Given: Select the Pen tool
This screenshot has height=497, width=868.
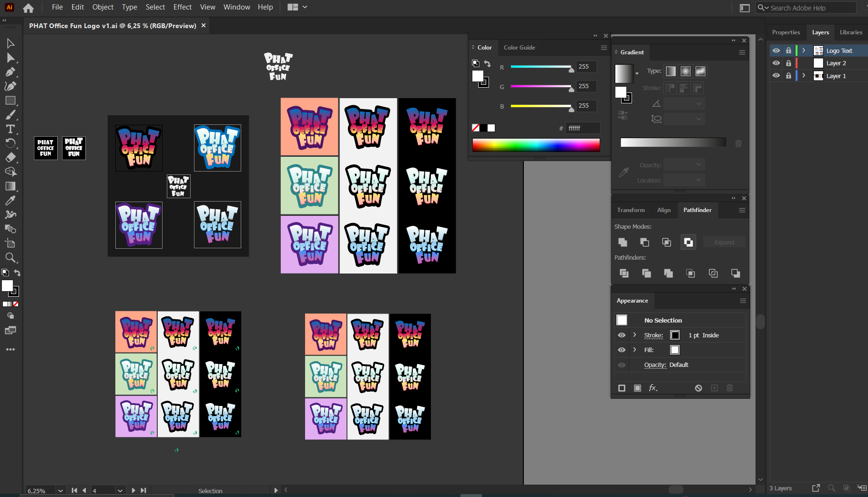Looking at the screenshot, I should 10,72.
